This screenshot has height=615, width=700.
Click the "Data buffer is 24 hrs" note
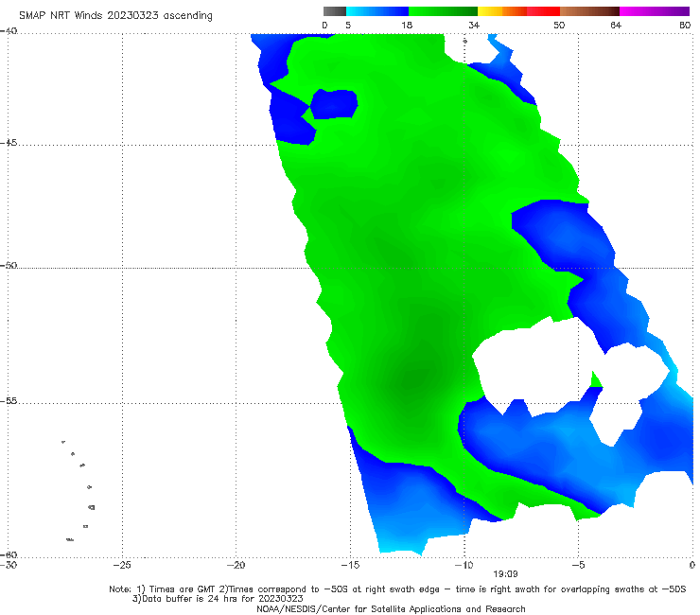pyautogui.click(x=218, y=599)
